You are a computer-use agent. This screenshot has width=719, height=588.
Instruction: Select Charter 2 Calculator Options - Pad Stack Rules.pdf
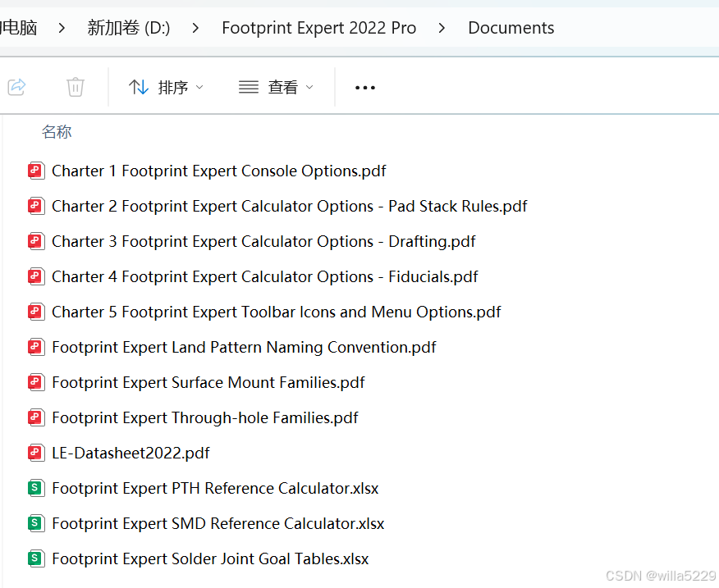(290, 206)
